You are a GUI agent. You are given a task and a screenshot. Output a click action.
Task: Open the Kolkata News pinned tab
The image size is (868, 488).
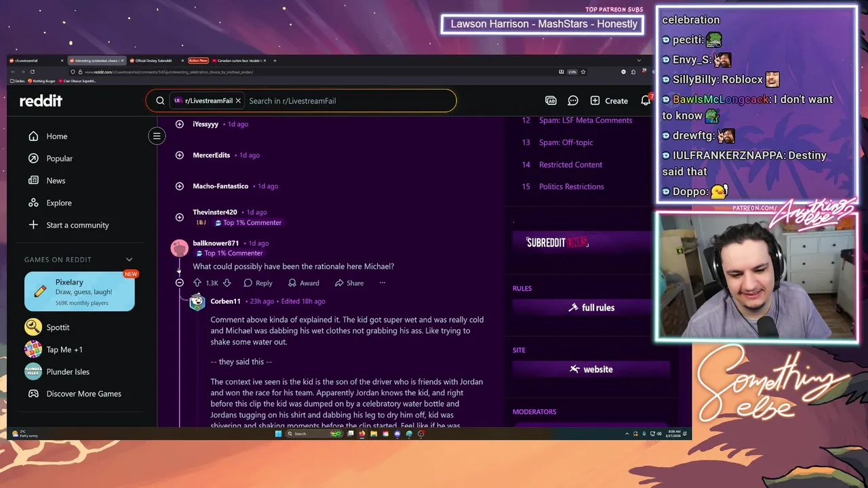(x=198, y=60)
